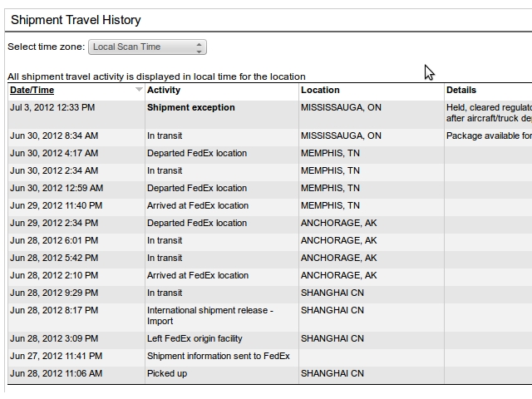Click the Location column header

pos(320,91)
